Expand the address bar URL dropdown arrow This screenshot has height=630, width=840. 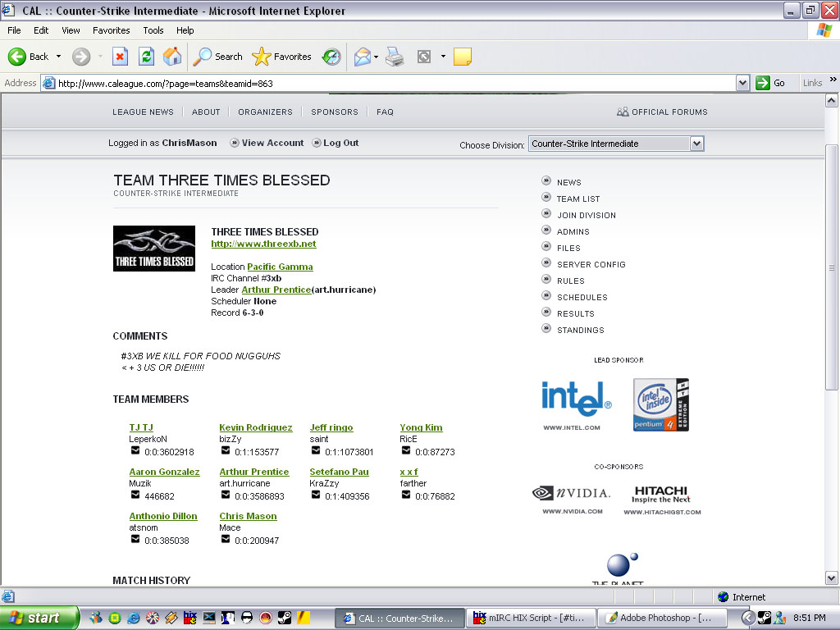[742, 83]
